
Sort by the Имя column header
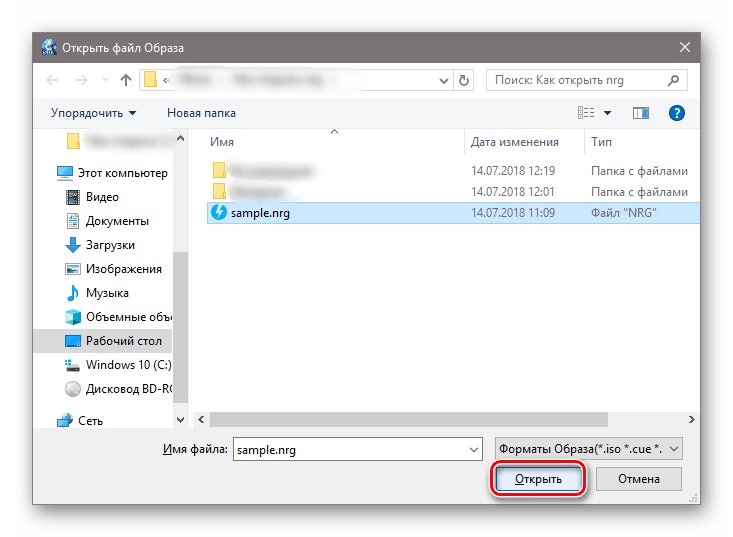click(222, 142)
